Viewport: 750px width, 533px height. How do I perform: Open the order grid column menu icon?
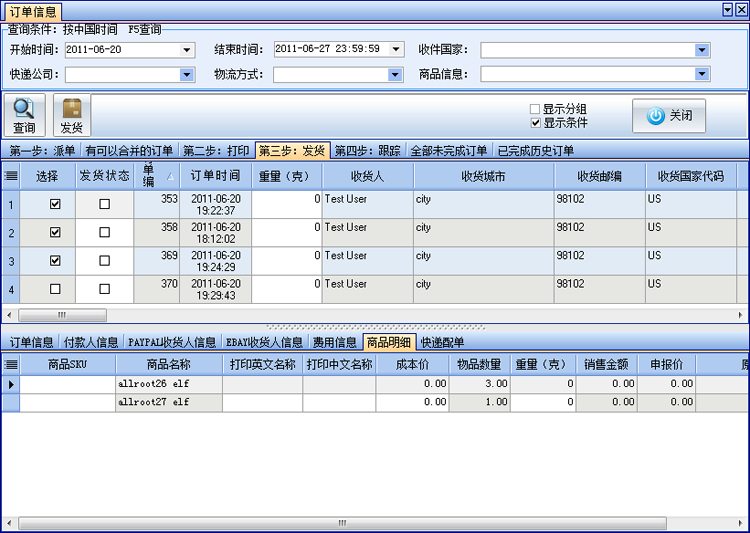(x=11, y=176)
